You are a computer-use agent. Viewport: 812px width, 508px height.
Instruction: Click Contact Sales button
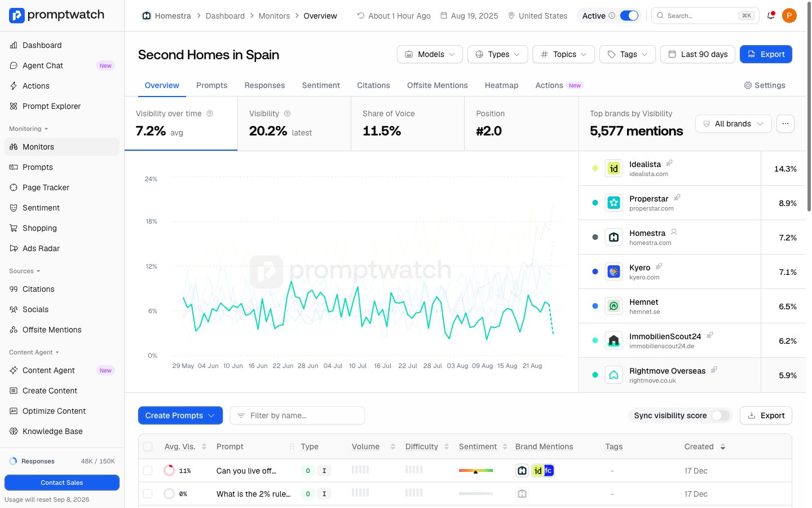[x=62, y=483]
